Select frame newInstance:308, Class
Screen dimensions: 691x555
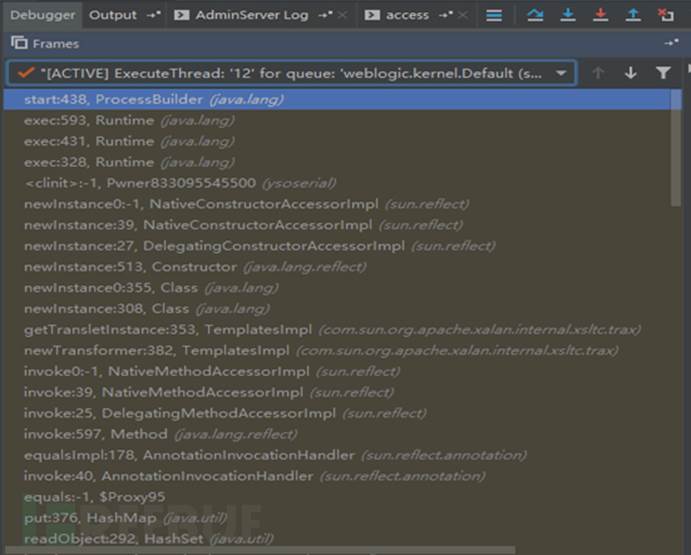point(337,309)
